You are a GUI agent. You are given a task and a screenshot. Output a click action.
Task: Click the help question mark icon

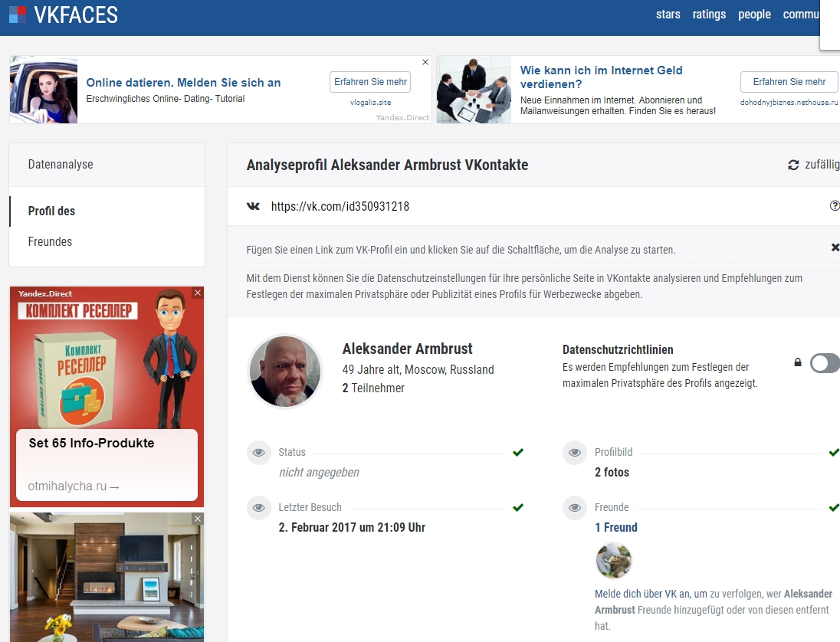pyautogui.click(x=835, y=206)
